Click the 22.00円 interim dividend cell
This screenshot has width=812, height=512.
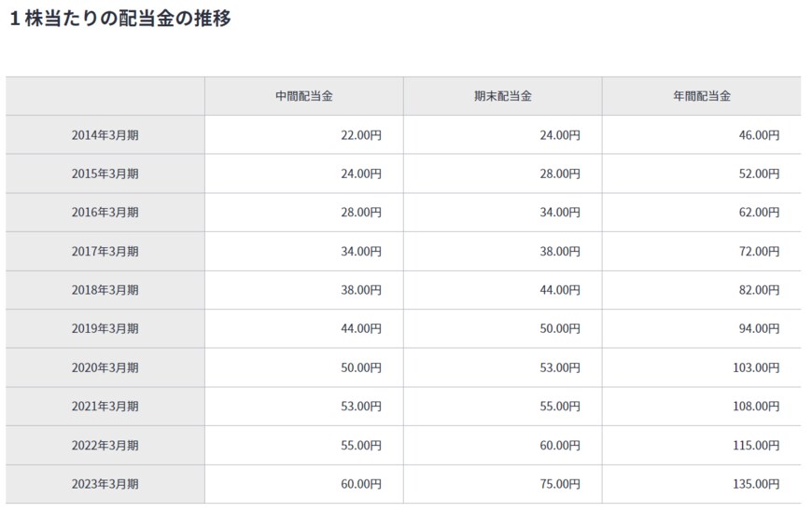click(x=361, y=135)
